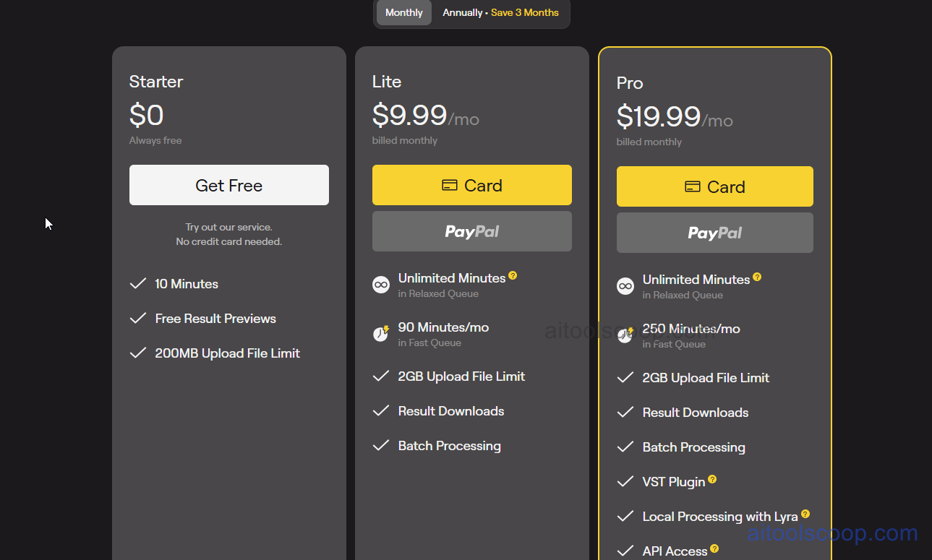Click checkmark beside Local Processing with Lyra
Viewport: 932px width, 560px height.
click(x=625, y=517)
